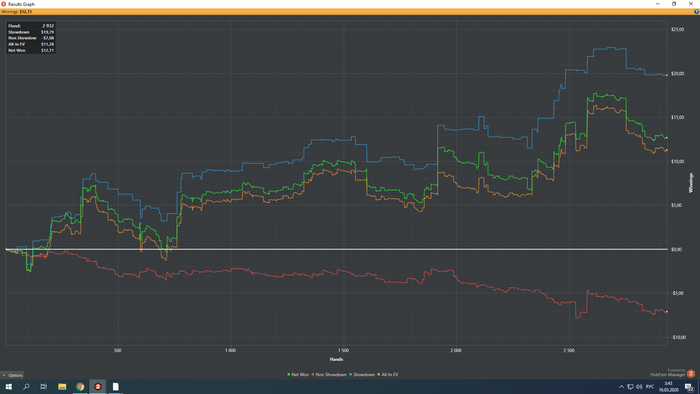Open Google Chrome from taskbar
Screen dimensions: 700x394
click(80, 387)
